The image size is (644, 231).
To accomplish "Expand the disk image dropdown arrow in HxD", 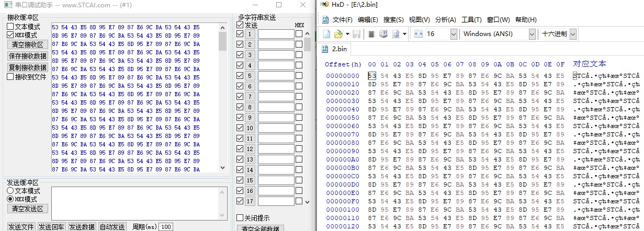I will pos(404,34).
